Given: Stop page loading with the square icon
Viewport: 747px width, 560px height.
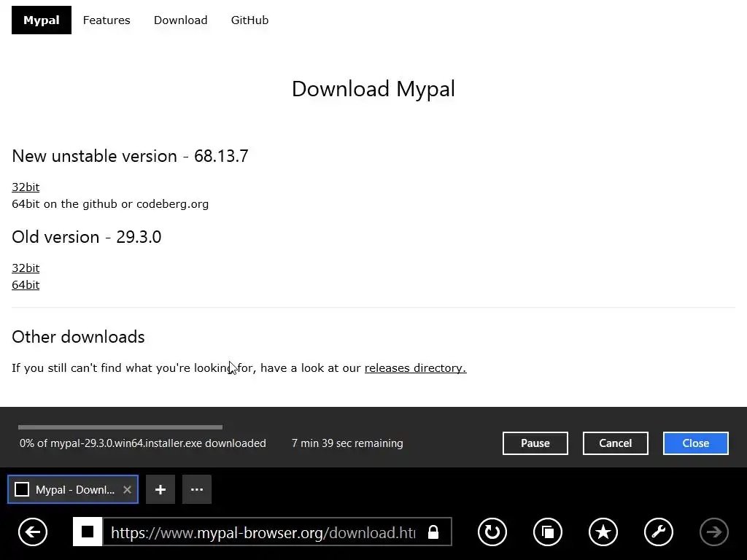Looking at the screenshot, I should click(88, 532).
